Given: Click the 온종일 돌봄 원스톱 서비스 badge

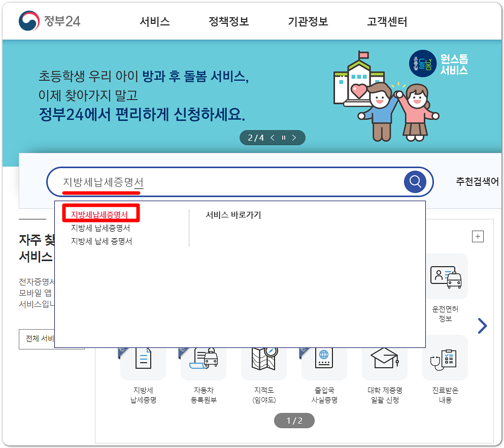Looking at the screenshot, I should [x=439, y=63].
